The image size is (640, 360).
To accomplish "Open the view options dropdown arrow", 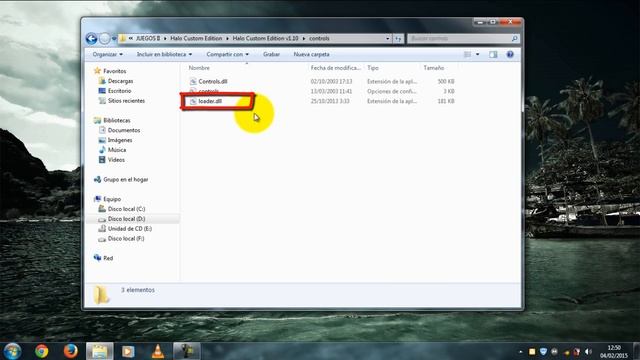I will [478, 54].
